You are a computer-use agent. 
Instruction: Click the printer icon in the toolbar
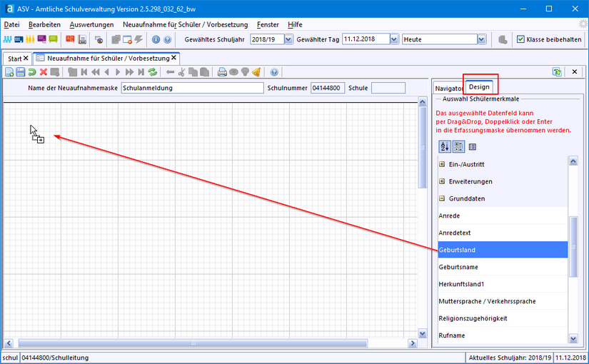tap(222, 72)
